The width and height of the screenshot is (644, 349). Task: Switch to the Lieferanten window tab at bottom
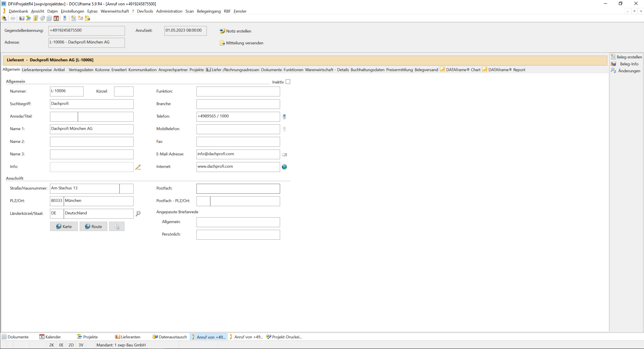click(127, 337)
